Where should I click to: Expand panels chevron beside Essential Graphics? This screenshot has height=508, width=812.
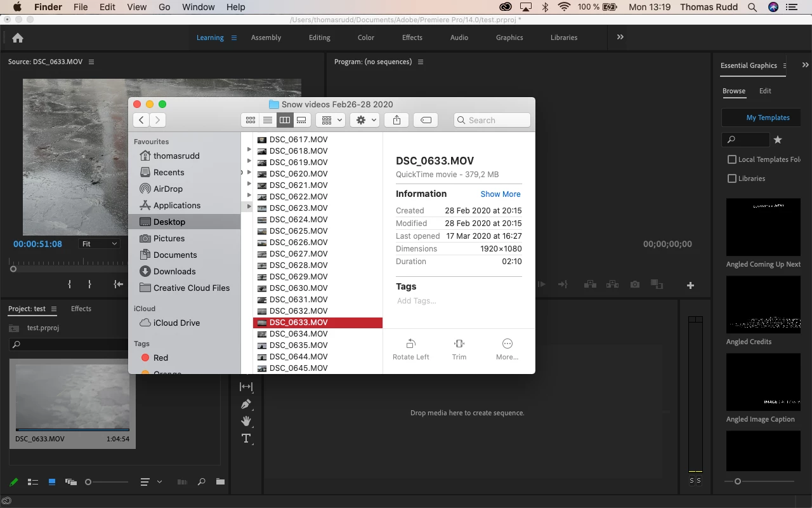tap(805, 65)
